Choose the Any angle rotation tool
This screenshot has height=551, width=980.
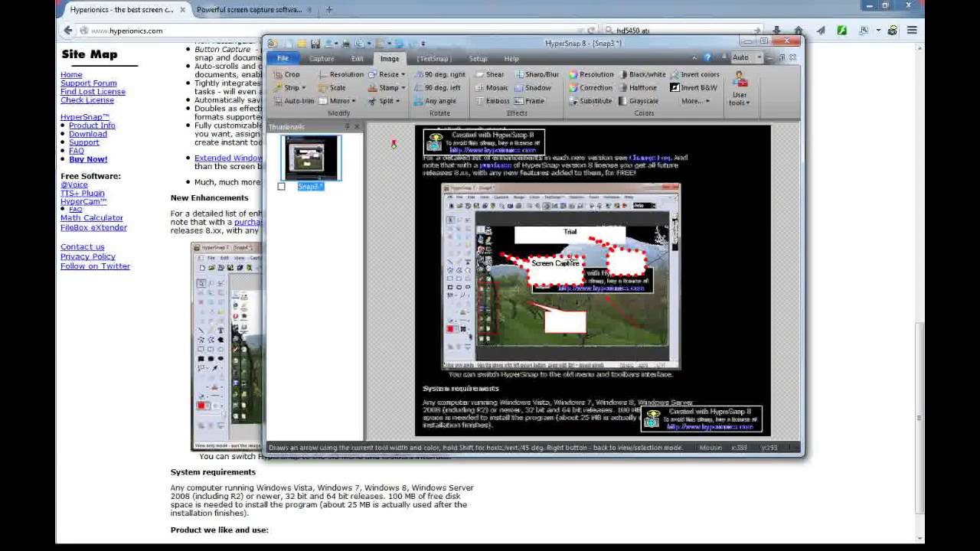tap(435, 101)
